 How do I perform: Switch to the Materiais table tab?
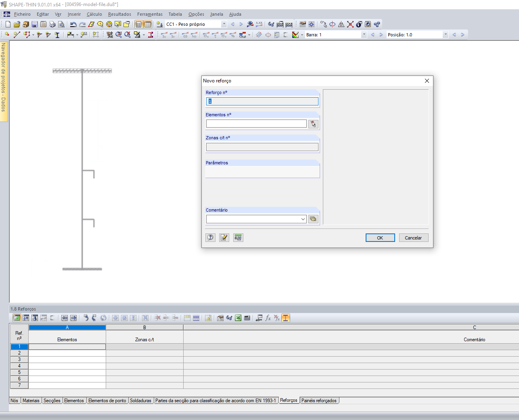(x=31, y=401)
